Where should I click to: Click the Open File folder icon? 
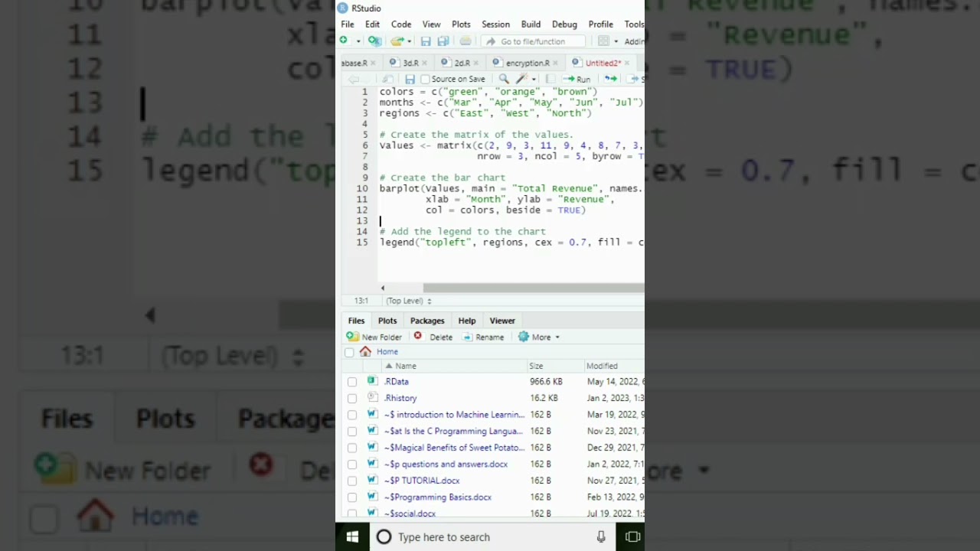(397, 41)
